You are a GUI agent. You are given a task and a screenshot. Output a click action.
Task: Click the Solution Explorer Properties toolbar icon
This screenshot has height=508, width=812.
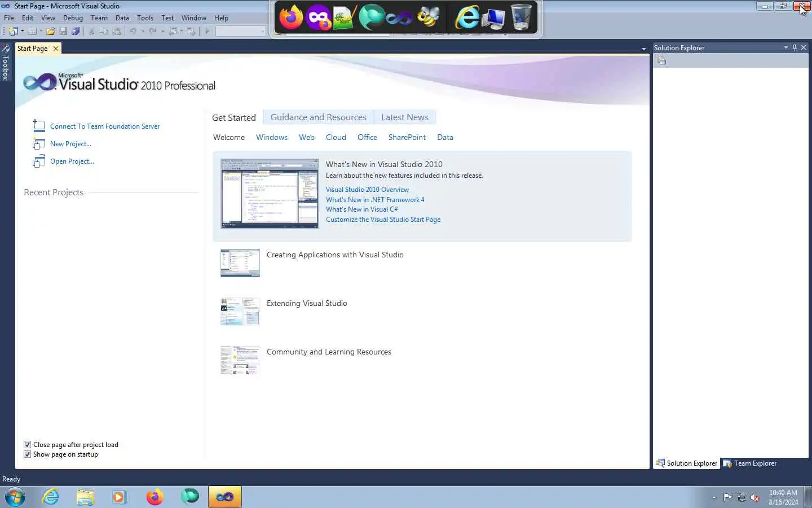point(662,60)
